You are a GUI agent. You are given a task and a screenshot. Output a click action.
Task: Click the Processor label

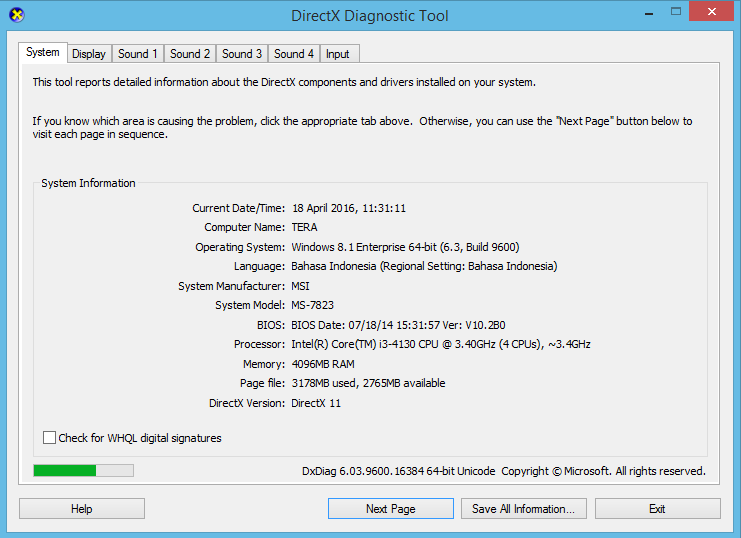click(259, 344)
